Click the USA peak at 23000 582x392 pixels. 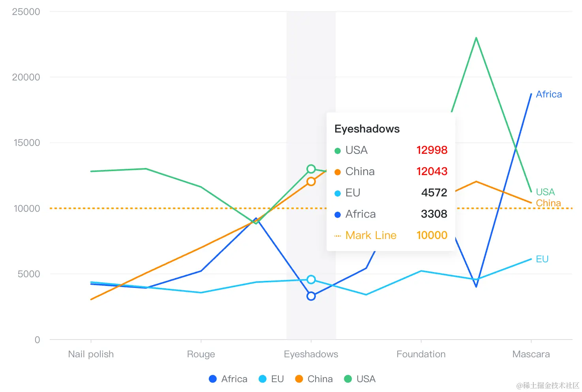[x=476, y=38]
